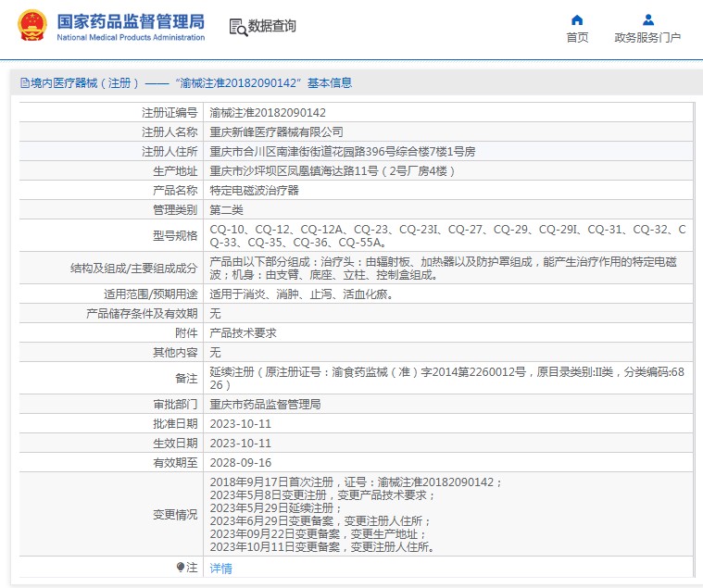Viewport: 703px width, 588px height.
Task: Click the bulb icon beside 注 label
Action: click(181, 567)
